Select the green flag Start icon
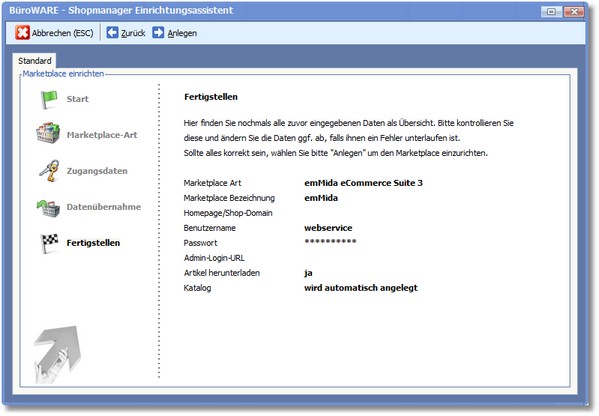599x416 pixels. click(x=49, y=99)
